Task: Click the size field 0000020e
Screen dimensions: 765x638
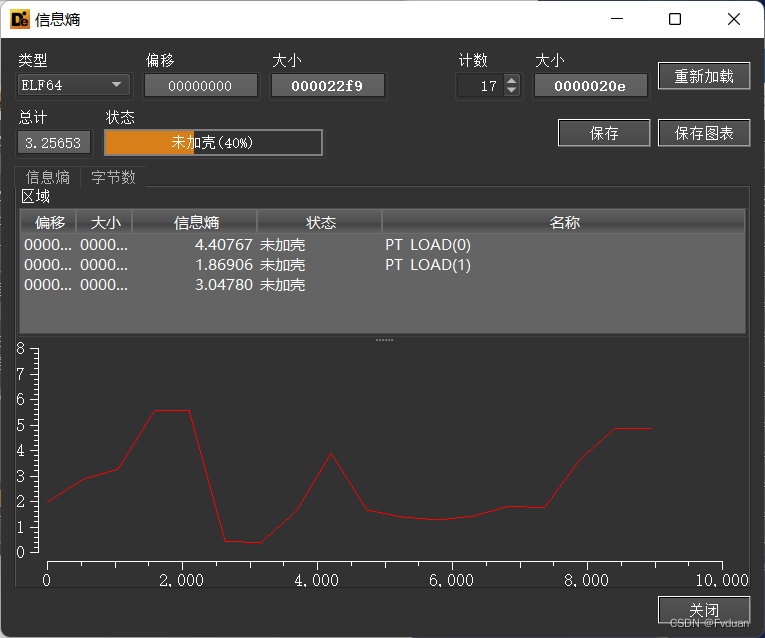Action: (x=590, y=86)
